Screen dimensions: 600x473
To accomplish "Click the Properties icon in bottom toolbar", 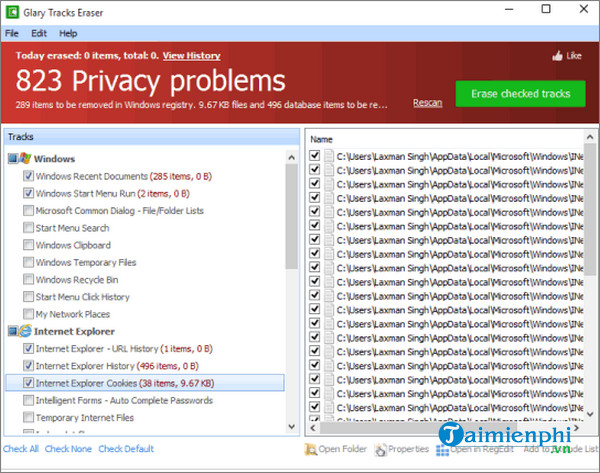I will (x=378, y=450).
